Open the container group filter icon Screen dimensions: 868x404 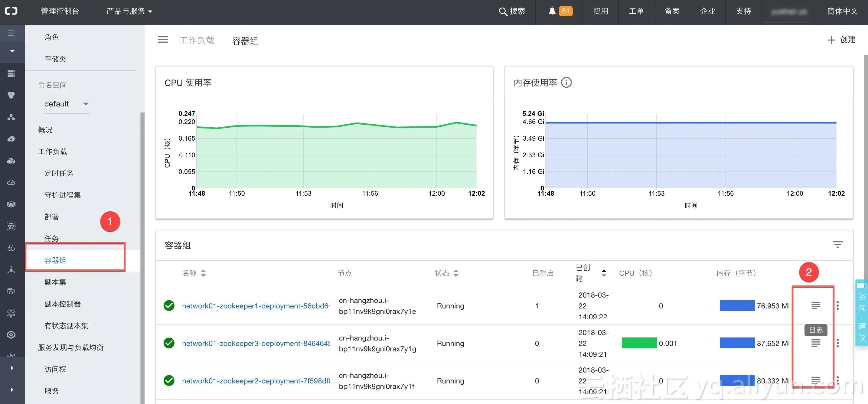(837, 245)
